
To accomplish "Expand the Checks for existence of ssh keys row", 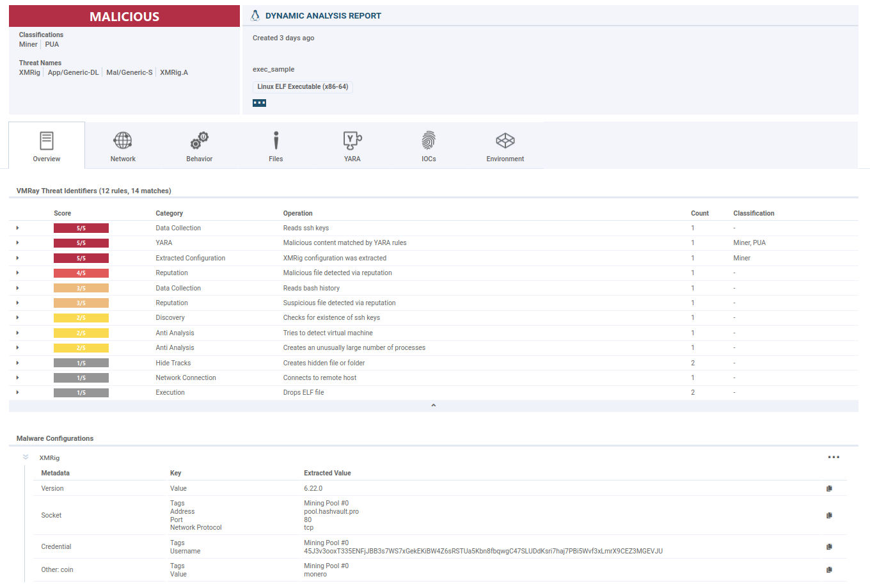I will 17,318.
